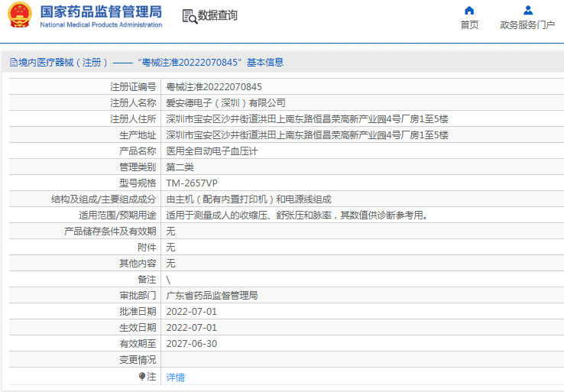The width and height of the screenshot is (564, 392).
Task: Click the 政务服务门户 user icon
Action: pos(527,10)
